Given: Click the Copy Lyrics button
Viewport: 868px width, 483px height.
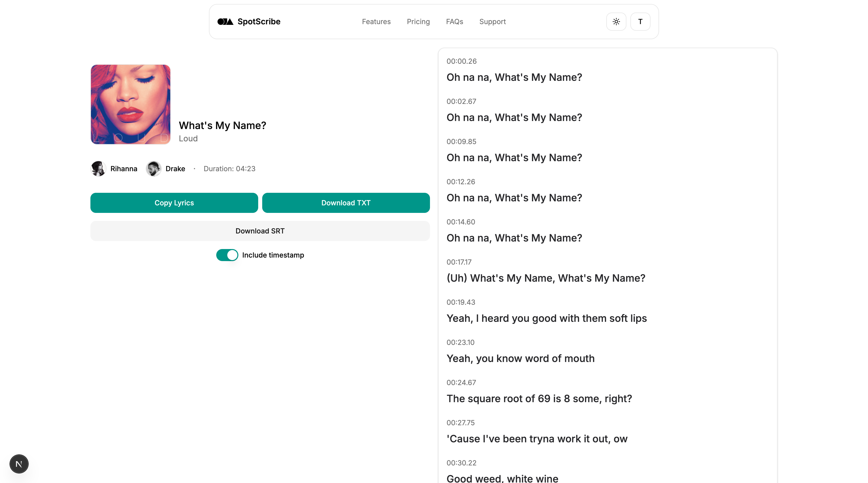Looking at the screenshot, I should 174,202.
